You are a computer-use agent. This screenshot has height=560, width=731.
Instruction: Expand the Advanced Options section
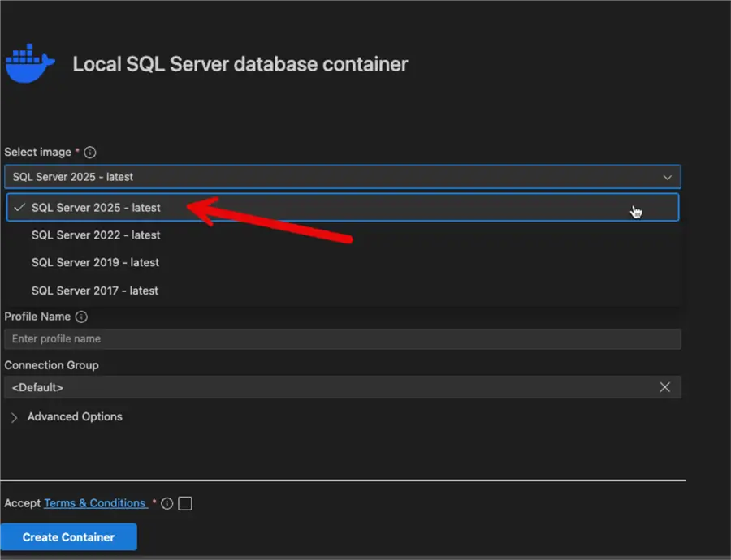74,416
